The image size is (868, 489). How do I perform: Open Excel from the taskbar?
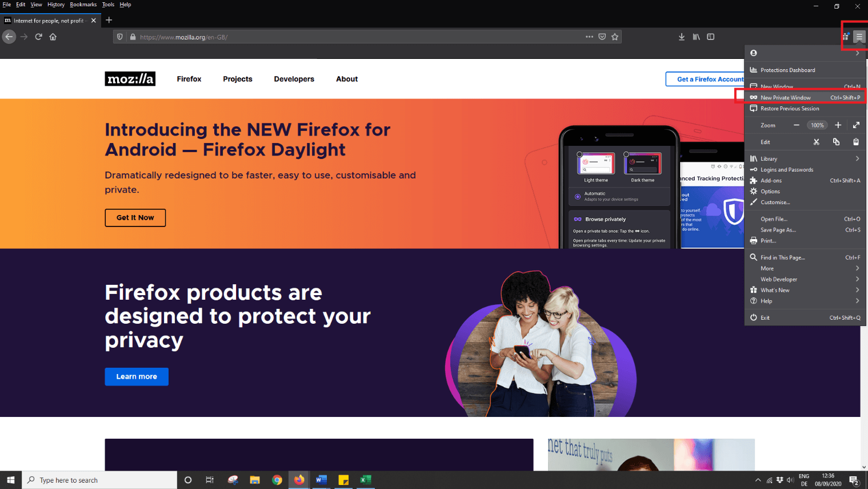coord(366,480)
